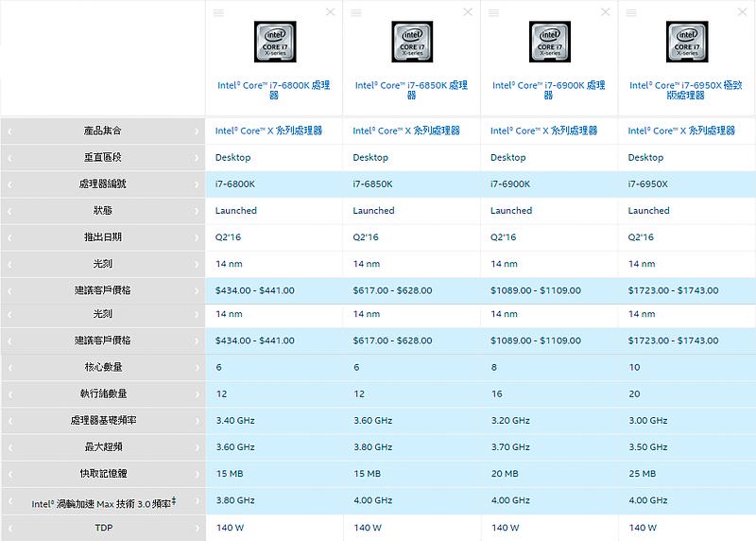This screenshot has width=756, height=541.
Task: Select the 最大超頻 row header
Action: 103,446
